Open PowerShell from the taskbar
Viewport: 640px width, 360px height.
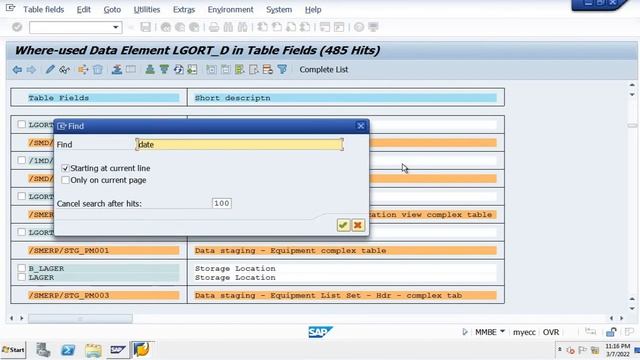[68, 350]
